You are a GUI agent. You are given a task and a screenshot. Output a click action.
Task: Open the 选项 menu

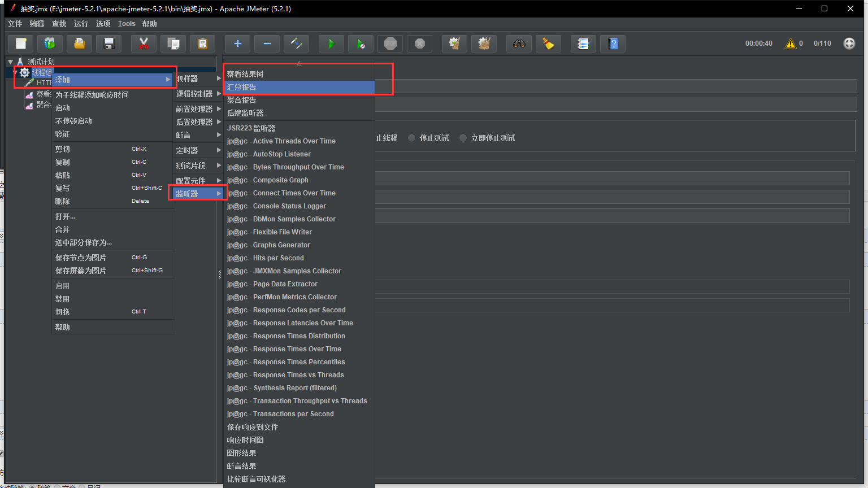pos(103,24)
